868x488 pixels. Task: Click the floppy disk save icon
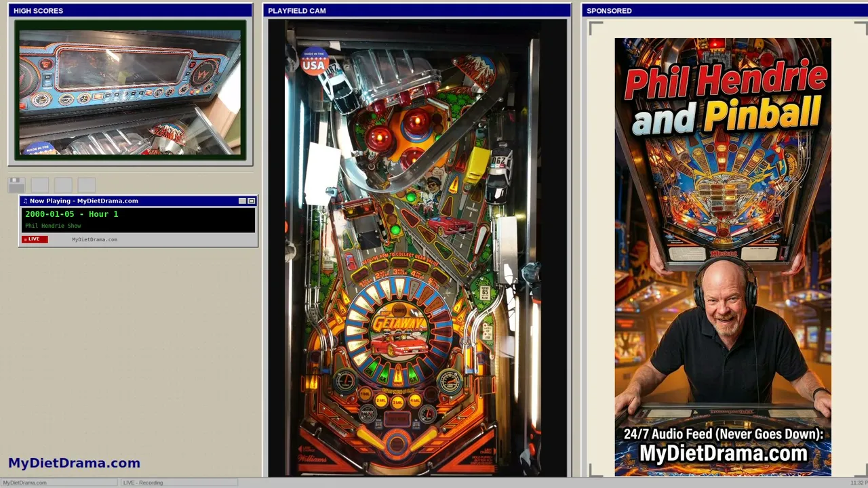pos(16,184)
